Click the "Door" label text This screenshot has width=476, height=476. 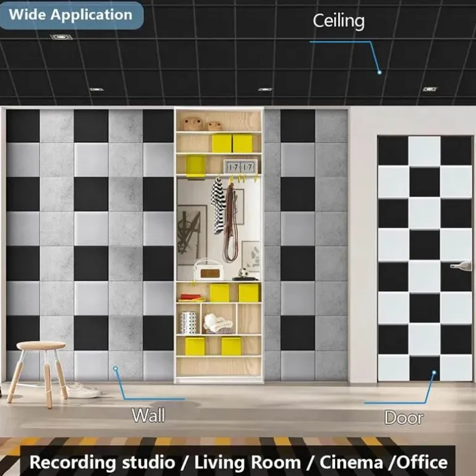point(404,417)
